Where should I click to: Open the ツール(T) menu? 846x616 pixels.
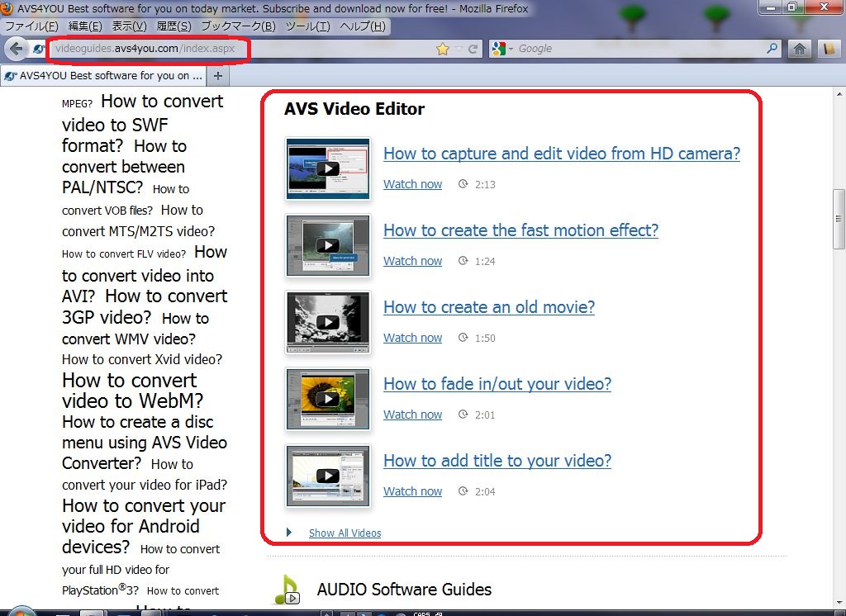click(307, 26)
